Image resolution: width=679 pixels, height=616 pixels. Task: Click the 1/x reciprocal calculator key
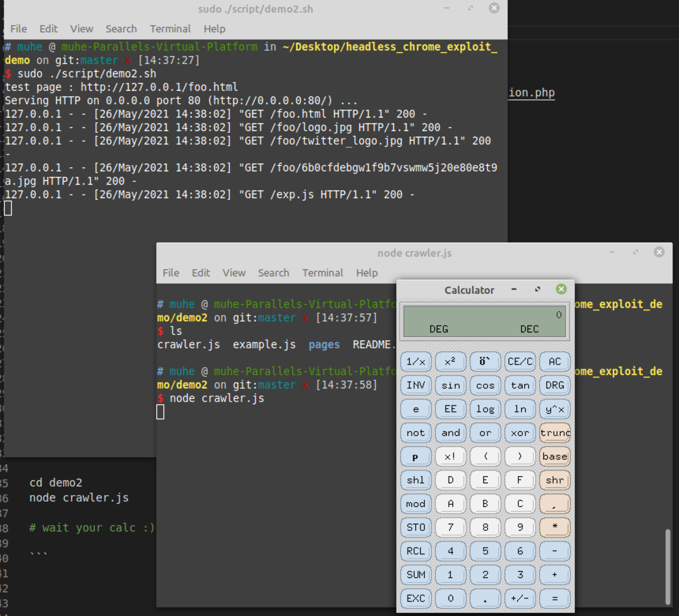pos(416,362)
